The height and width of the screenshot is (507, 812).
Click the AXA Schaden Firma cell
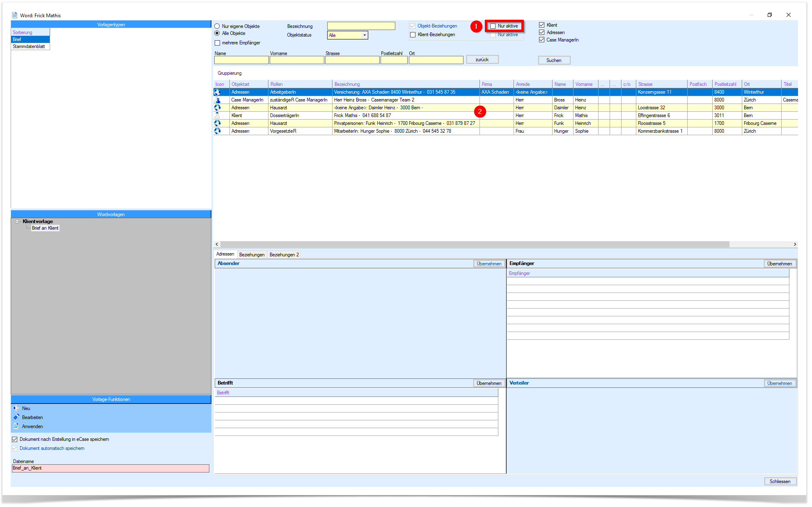(x=497, y=92)
